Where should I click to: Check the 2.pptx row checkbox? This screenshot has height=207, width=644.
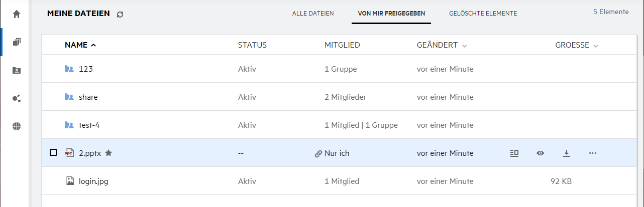53,153
